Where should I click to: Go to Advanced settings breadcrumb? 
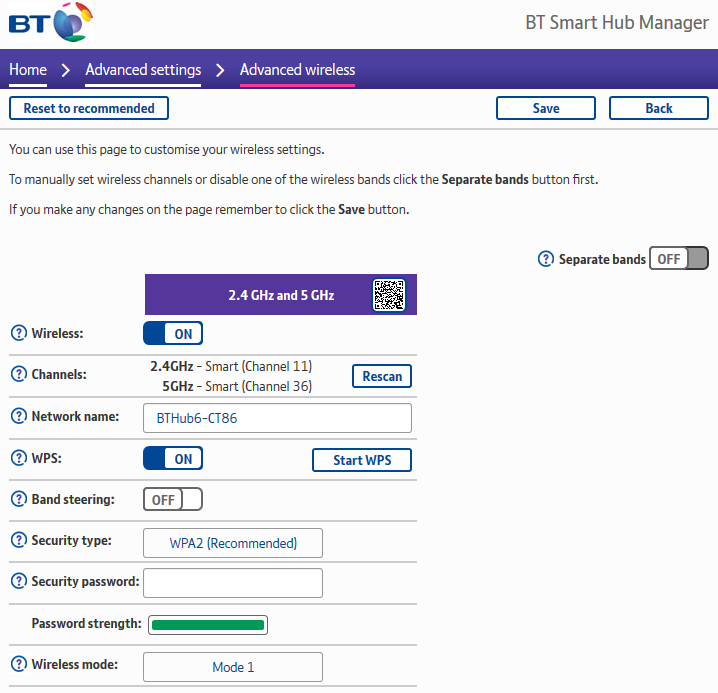143,70
